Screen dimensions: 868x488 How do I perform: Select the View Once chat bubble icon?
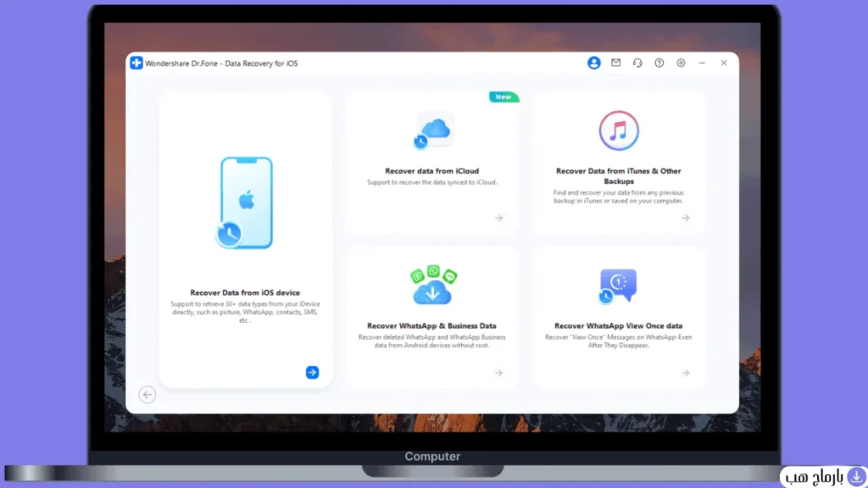click(617, 286)
